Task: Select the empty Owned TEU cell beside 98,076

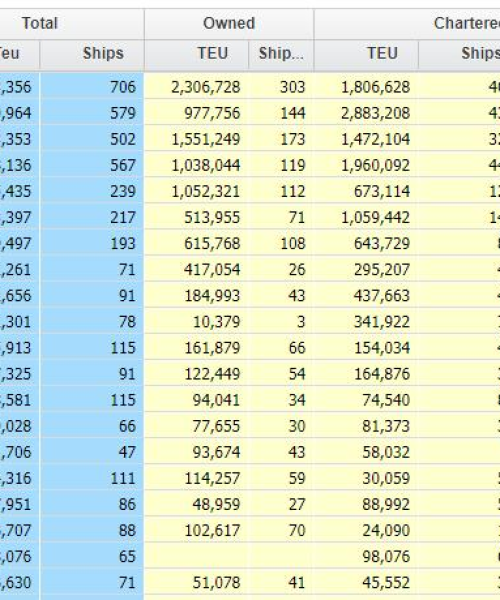Action: [x=197, y=556]
